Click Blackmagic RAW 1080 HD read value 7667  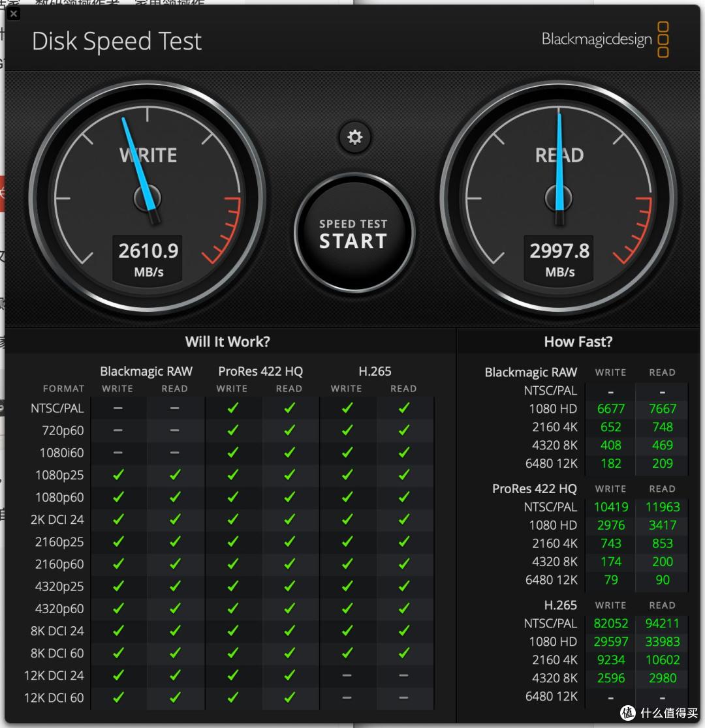pos(663,408)
